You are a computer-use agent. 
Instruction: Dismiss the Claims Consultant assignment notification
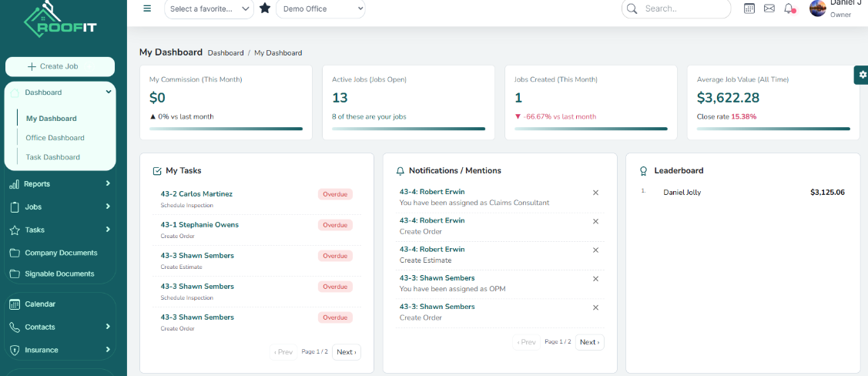pyautogui.click(x=595, y=193)
